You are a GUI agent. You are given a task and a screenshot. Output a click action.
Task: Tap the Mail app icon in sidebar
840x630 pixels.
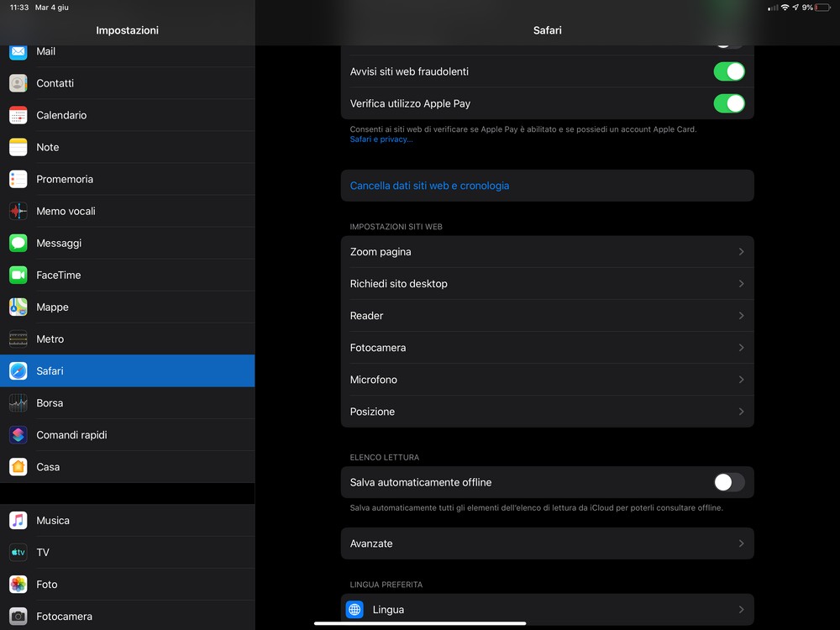[x=18, y=52]
